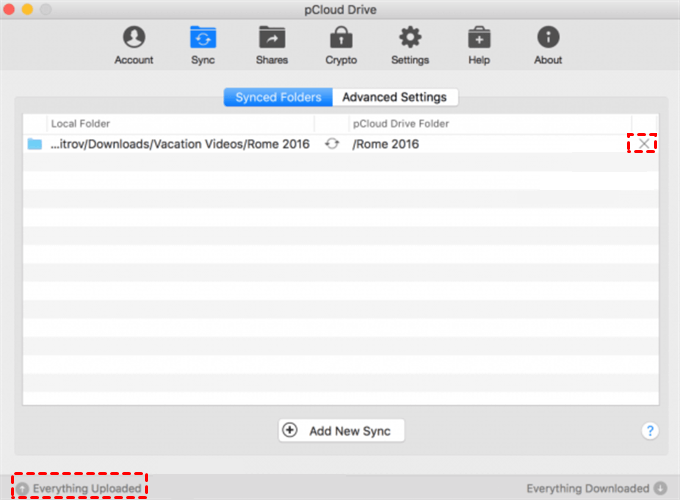The height and width of the screenshot is (500, 680).
Task: Click the Add New Sync button
Action: pyautogui.click(x=341, y=431)
